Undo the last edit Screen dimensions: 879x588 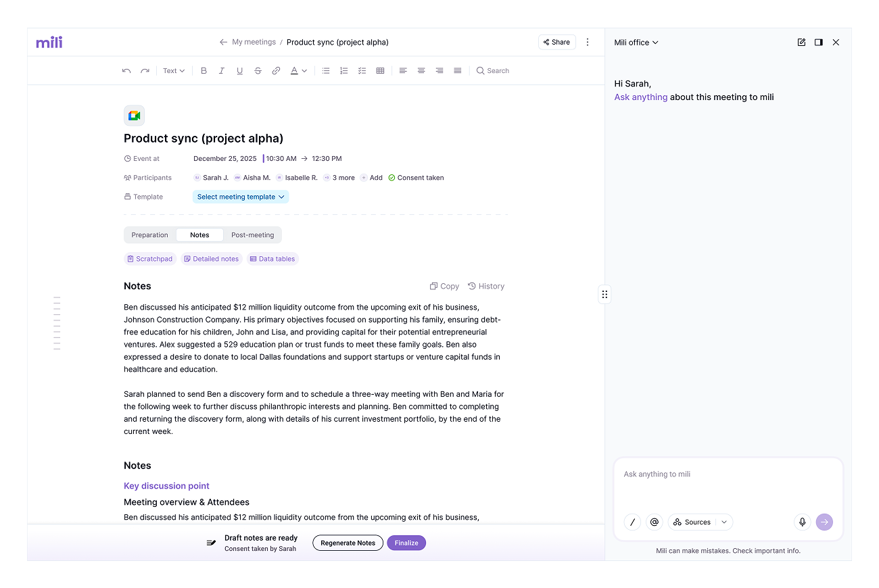(126, 70)
